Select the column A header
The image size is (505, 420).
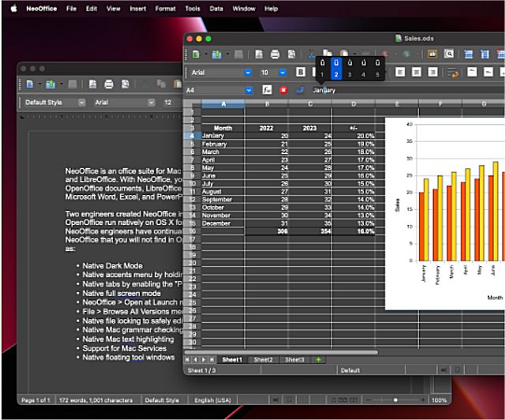pos(223,103)
